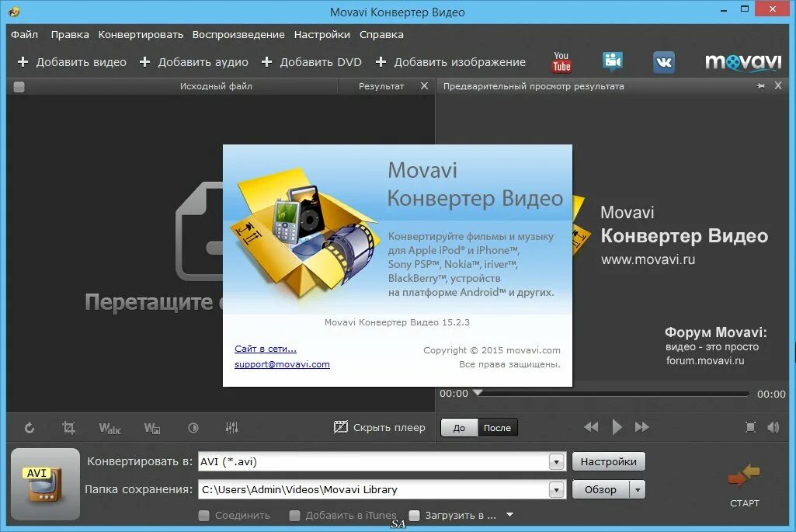Open the Воспроизведение menu
This screenshot has width=796, height=532.
pyautogui.click(x=238, y=34)
